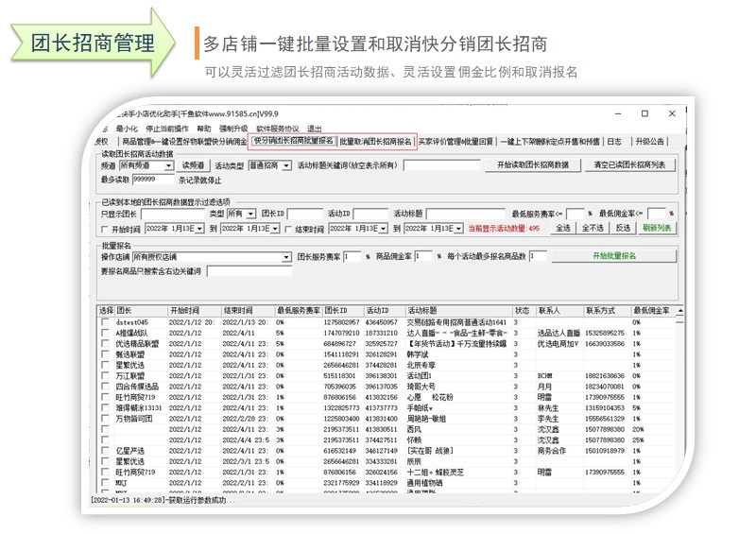Click the 最低服务费率 column header
The height and width of the screenshot is (534, 756).
coord(298,310)
